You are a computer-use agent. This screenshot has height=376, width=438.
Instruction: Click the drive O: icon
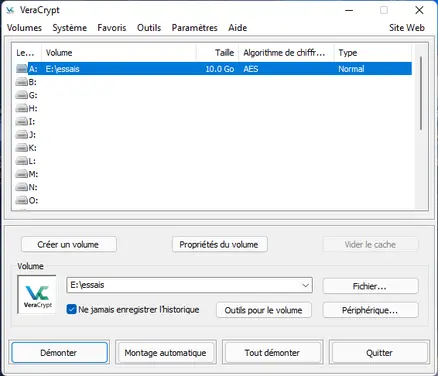(22, 200)
